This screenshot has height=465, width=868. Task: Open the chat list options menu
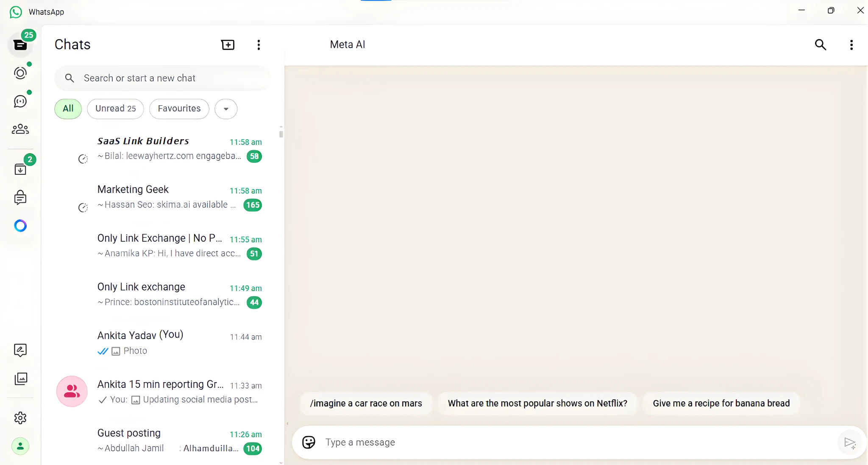point(259,45)
